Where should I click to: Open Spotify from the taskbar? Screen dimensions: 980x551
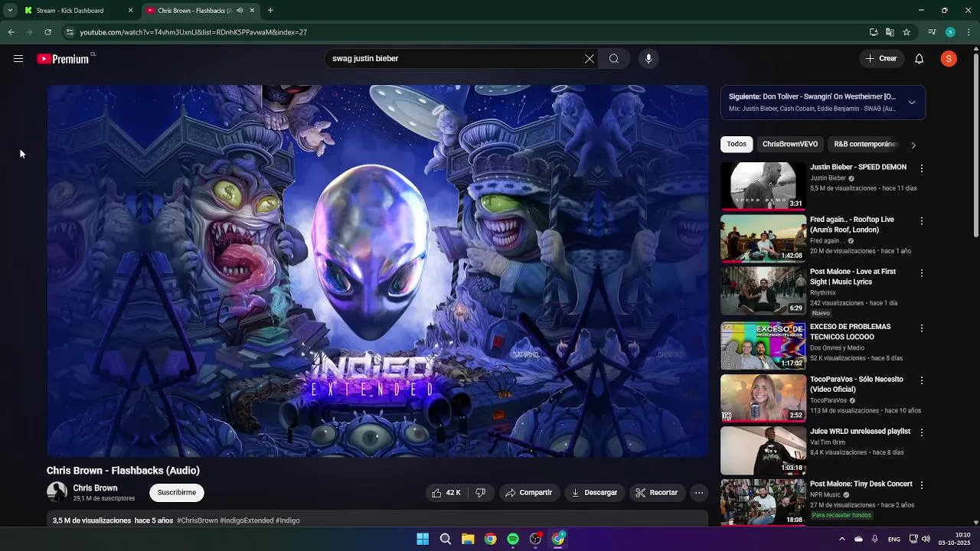click(513, 540)
